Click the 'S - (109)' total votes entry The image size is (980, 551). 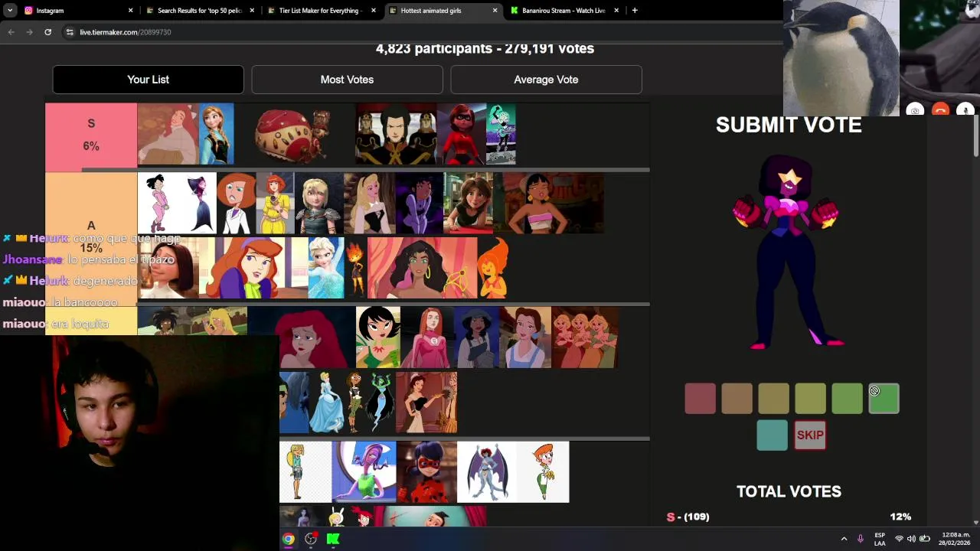[688, 517]
